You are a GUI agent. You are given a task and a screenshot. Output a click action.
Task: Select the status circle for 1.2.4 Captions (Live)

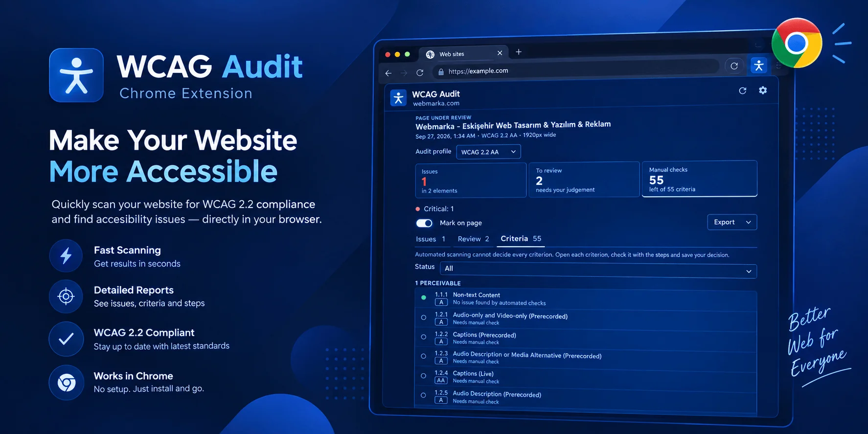[424, 376]
